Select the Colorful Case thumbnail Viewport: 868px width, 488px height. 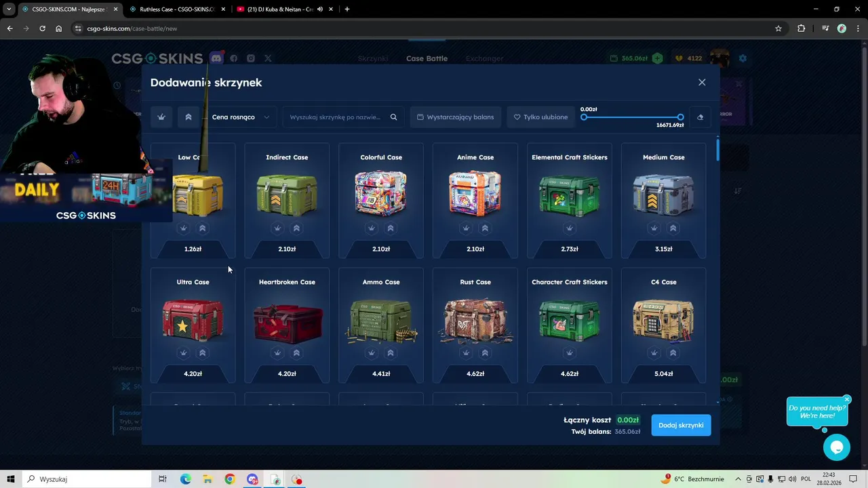pyautogui.click(x=381, y=193)
